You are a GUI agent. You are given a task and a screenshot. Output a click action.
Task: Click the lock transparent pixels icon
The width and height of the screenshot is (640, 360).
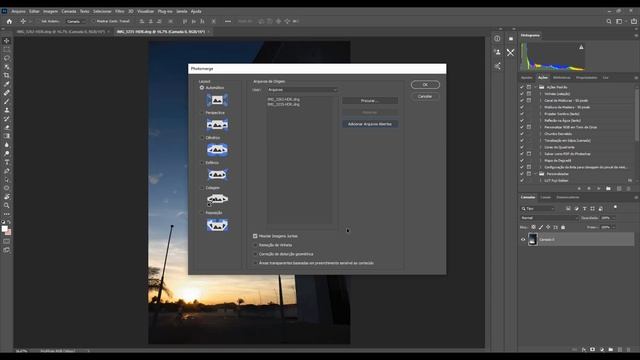pyautogui.click(x=533, y=227)
